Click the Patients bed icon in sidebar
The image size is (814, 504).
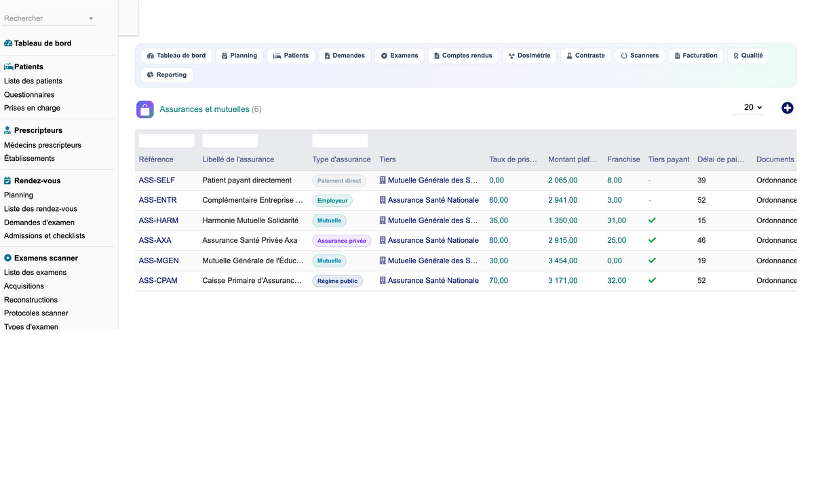pyautogui.click(x=9, y=67)
